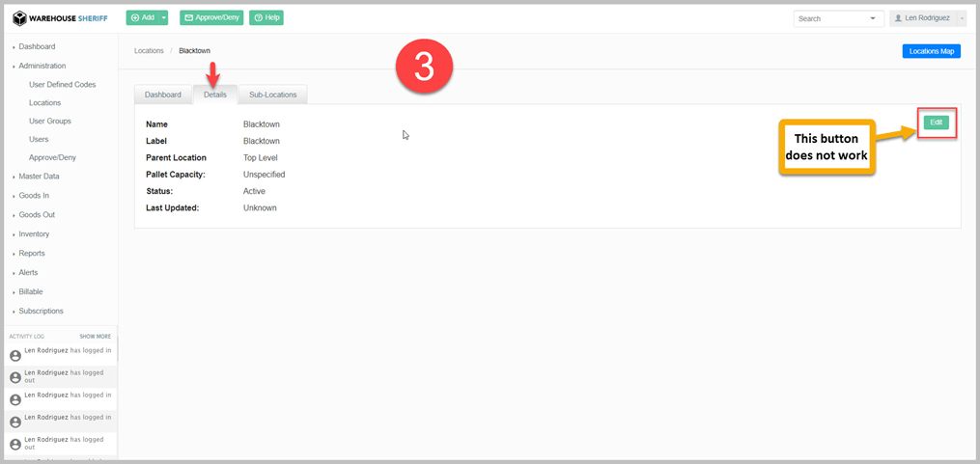980x464 pixels.
Task: Click the green Edit button
Action: 936,123
